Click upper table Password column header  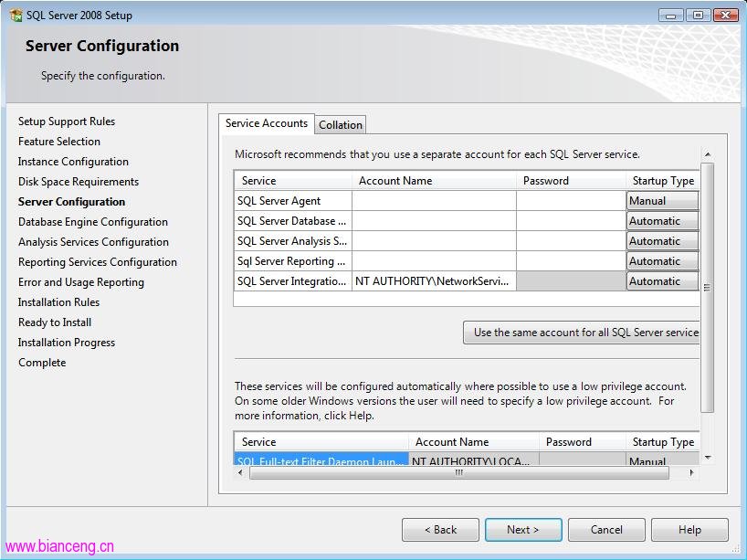click(x=571, y=181)
